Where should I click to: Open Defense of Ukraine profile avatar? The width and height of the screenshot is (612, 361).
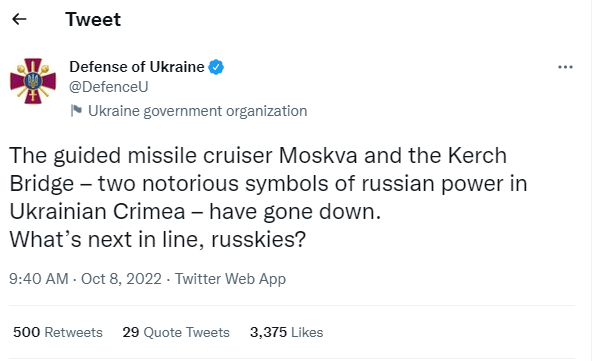(x=33, y=81)
